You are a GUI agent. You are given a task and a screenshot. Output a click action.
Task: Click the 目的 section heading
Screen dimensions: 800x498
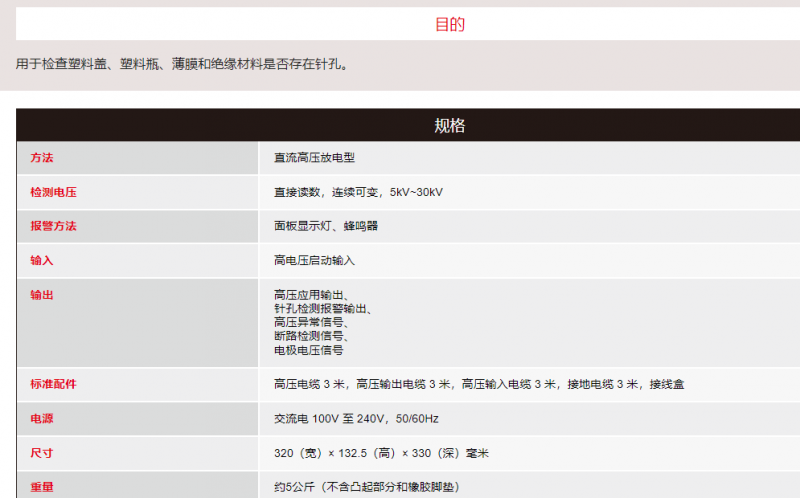click(449, 25)
